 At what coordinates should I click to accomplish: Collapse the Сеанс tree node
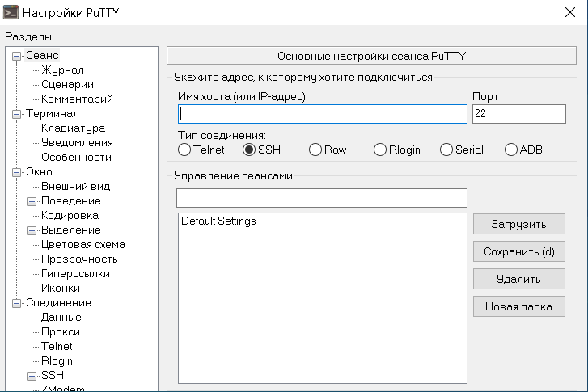(x=16, y=57)
